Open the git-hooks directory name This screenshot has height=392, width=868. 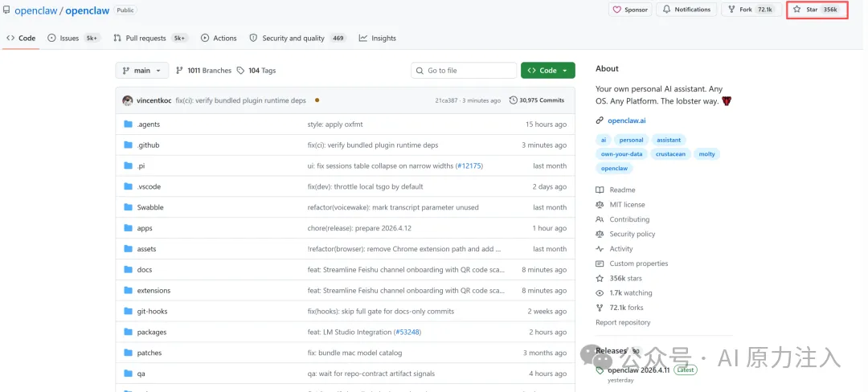pos(152,312)
